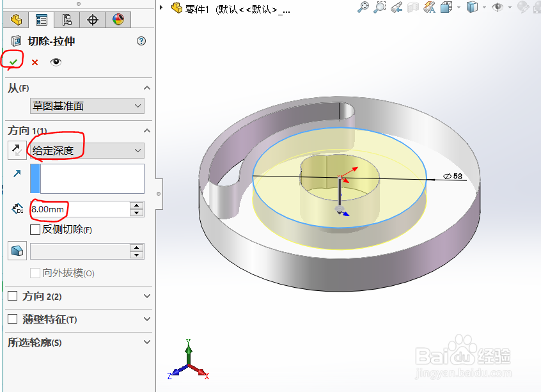Screen dimensions: 541x392
Task: Expand the 所选轮廓(S) section chevron
Action: [147, 342]
